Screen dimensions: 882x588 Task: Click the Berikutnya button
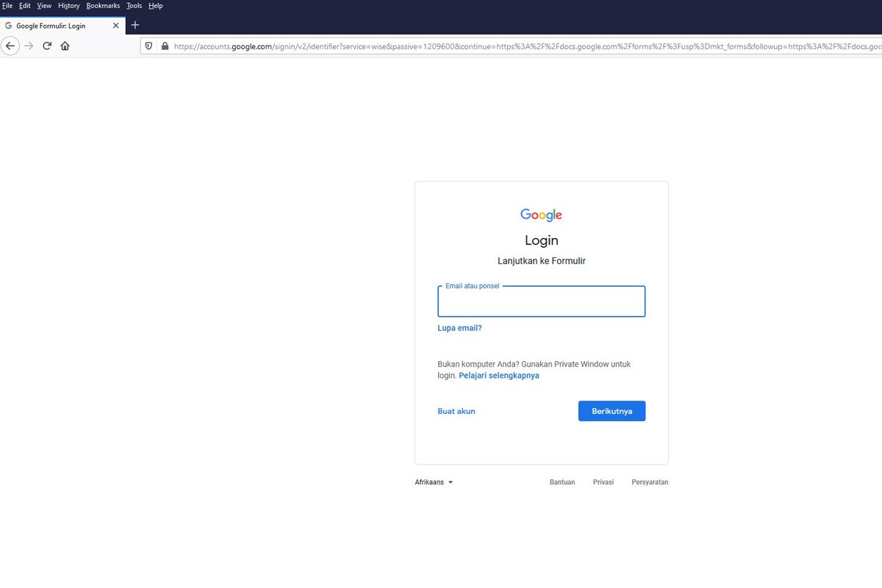pos(612,411)
